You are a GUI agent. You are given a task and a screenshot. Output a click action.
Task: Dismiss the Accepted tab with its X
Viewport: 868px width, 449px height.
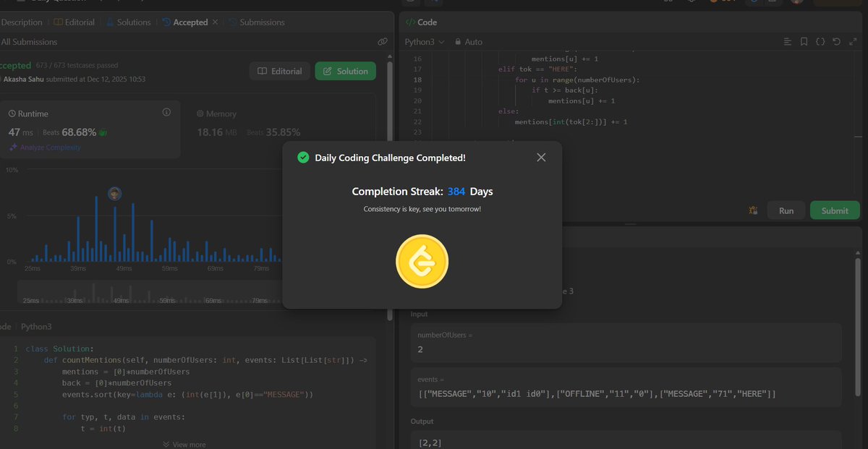tap(215, 22)
